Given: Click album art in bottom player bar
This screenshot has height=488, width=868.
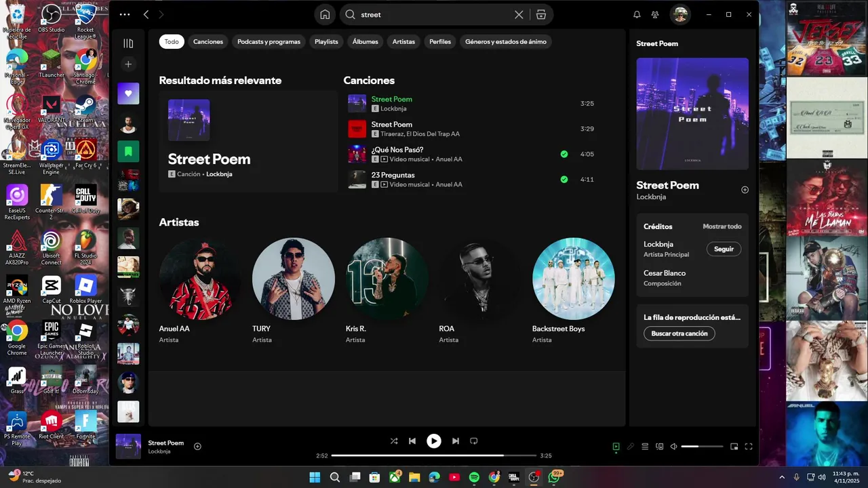Looking at the screenshot, I should [128, 447].
